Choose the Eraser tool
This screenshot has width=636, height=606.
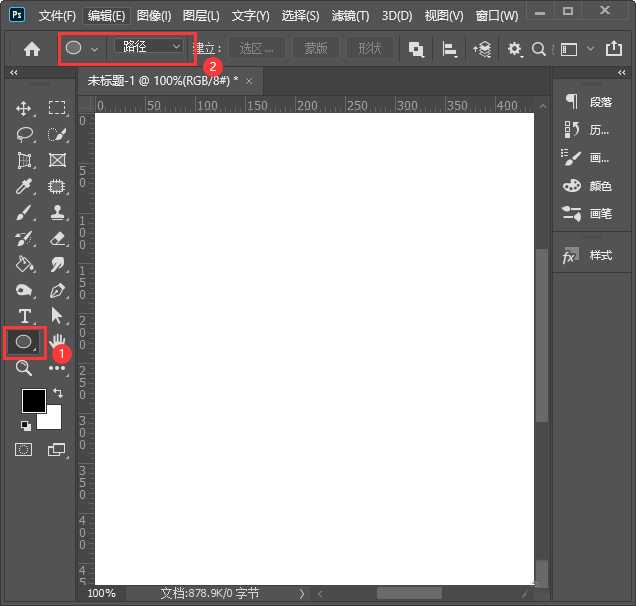pos(57,238)
